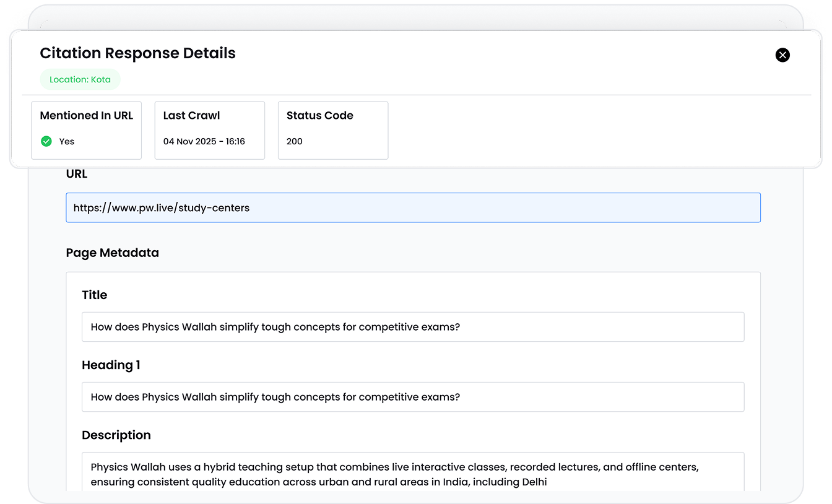Focus the Heading 1 text field

pos(413,397)
